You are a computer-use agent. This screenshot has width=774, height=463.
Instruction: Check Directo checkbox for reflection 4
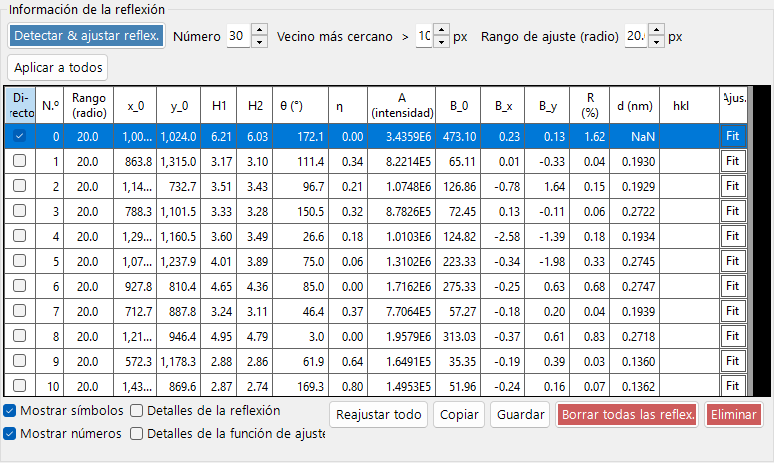tap(19, 236)
